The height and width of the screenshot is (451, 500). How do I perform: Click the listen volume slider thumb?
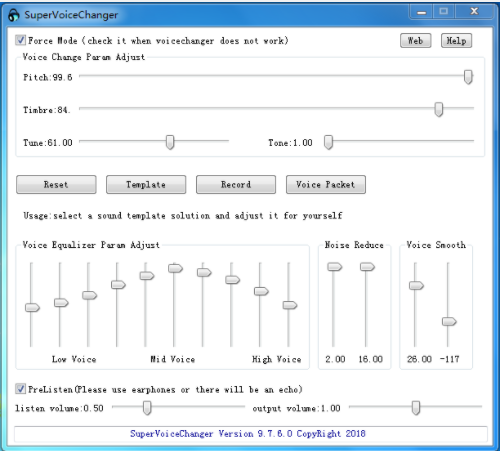click(147, 408)
